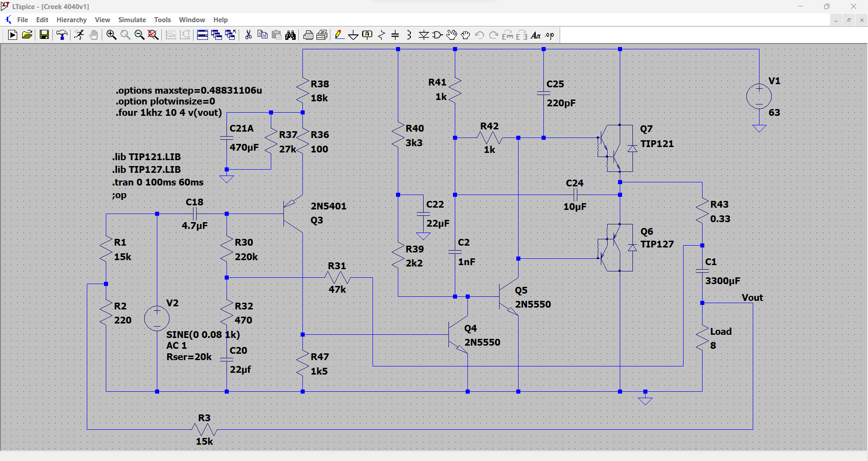The height and width of the screenshot is (461, 868).
Task: Click the New Schematic toolbar icon
Action: [13, 35]
